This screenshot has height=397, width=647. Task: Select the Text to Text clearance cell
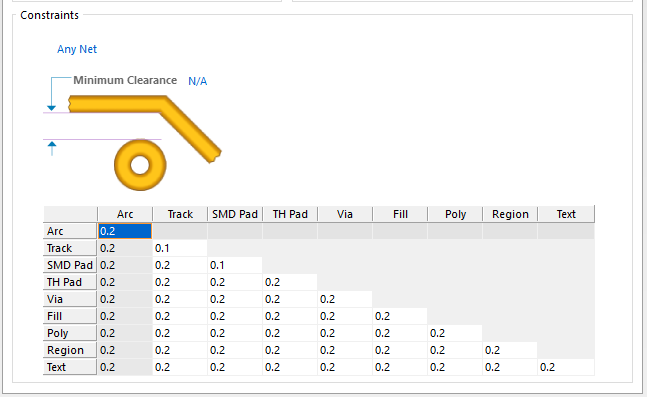point(566,367)
